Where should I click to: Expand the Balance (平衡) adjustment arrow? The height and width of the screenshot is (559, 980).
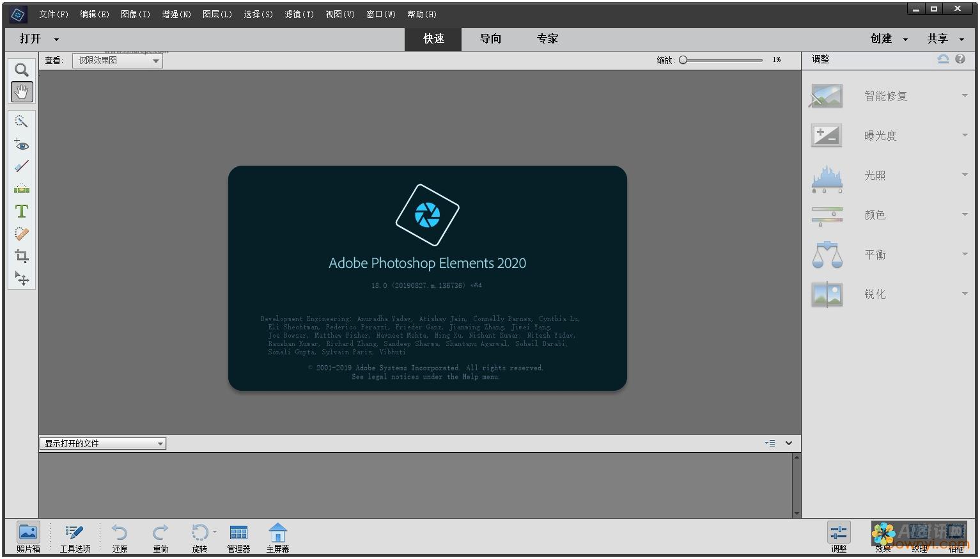tap(965, 255)
